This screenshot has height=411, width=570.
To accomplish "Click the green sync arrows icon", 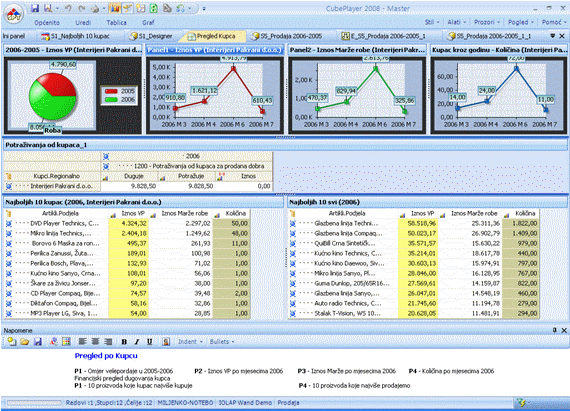I will coord(180,8).
